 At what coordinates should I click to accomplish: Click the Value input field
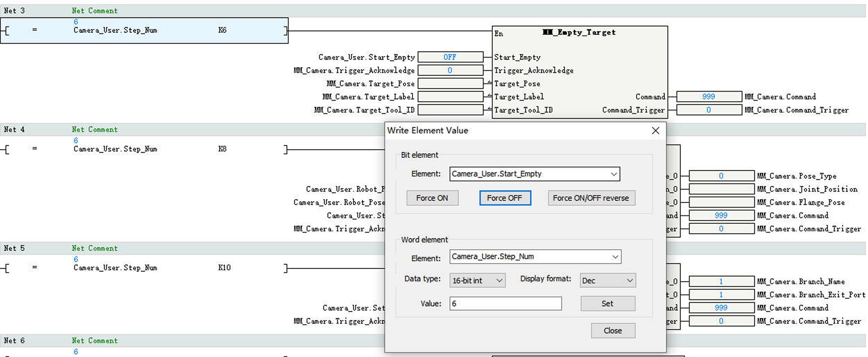click(505, 304)
